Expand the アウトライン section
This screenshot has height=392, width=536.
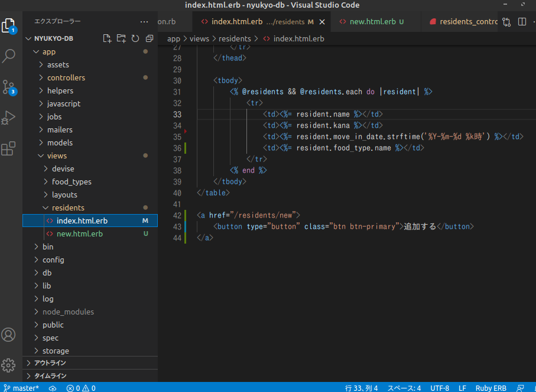pyautogui.click(x=50, y=362)
